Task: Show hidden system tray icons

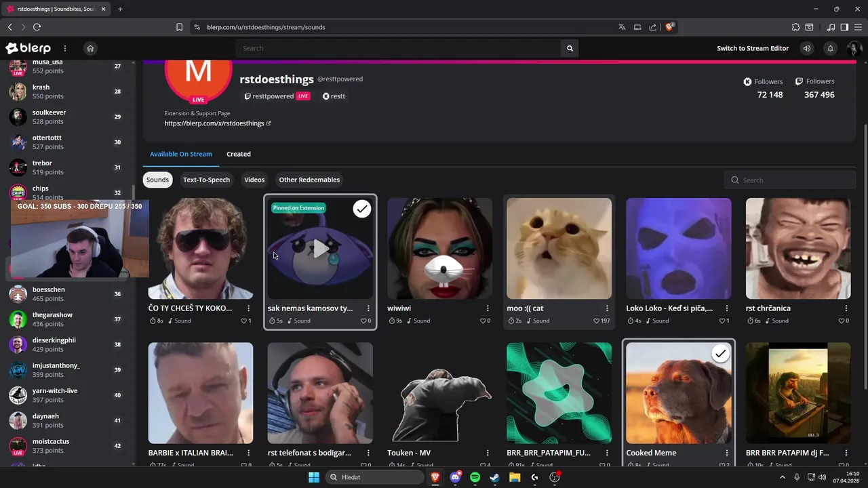Action: click(783, 477)
